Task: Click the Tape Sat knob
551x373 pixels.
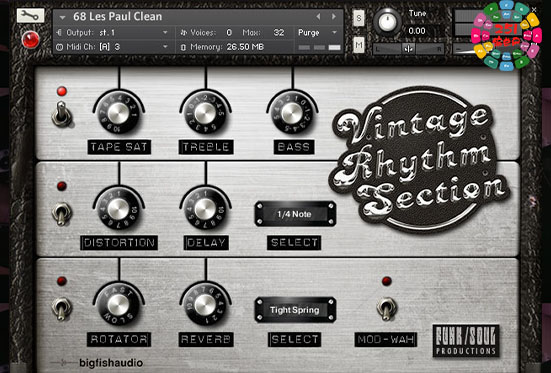Action: pos(119,113)
